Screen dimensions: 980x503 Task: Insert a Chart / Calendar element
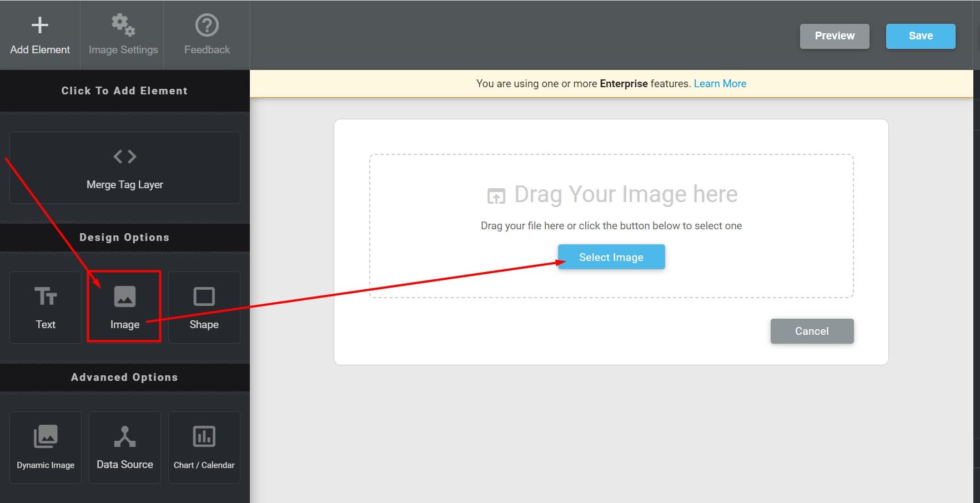[204, 447]
